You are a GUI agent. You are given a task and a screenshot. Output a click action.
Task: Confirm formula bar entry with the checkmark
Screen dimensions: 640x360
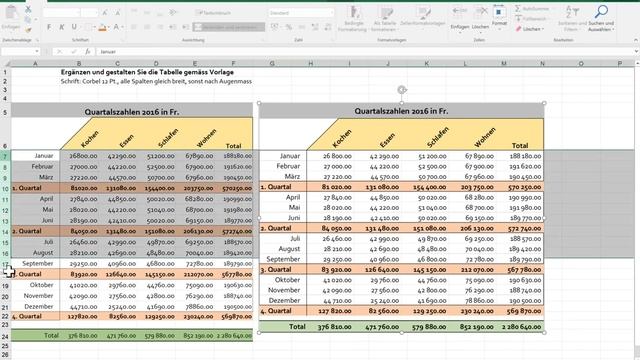tap(73, 52)
